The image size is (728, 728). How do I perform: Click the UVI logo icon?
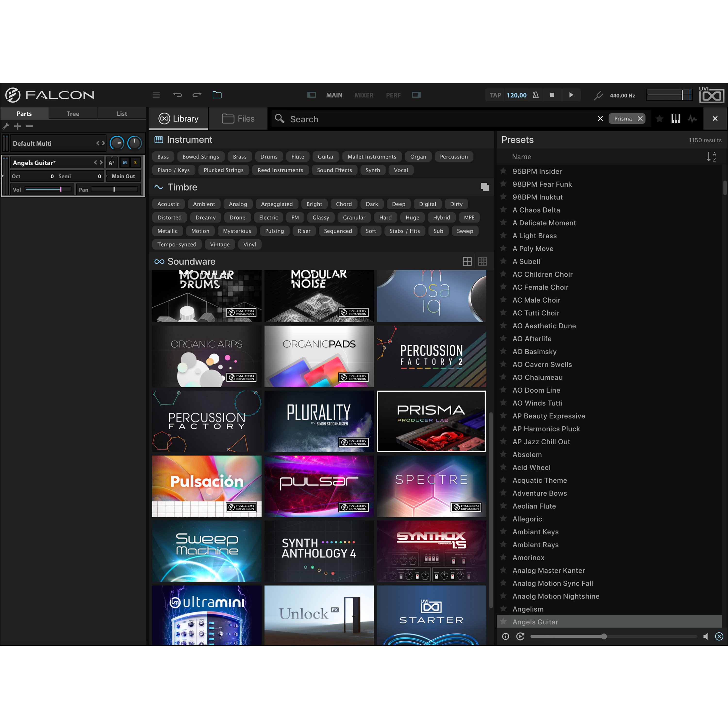point(711,95)
